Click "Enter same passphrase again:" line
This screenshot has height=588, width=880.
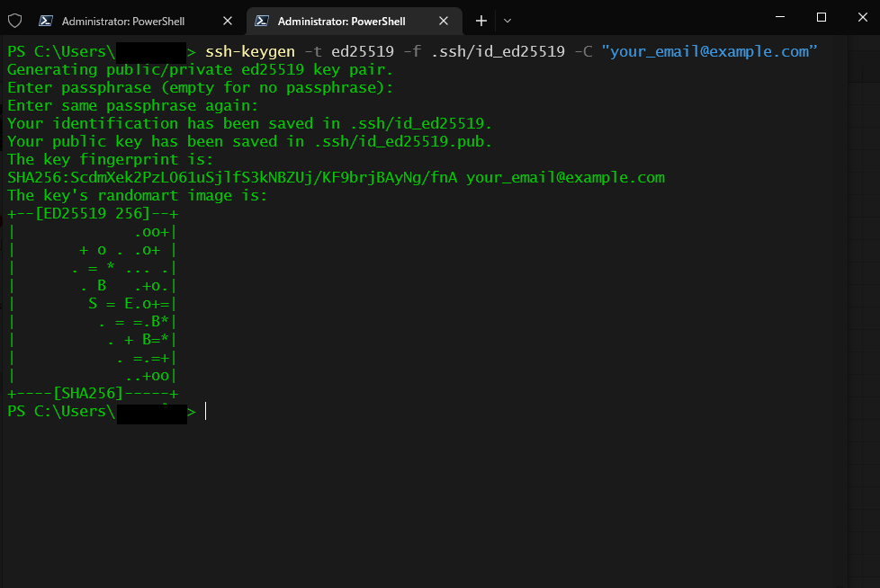point(132,105)
